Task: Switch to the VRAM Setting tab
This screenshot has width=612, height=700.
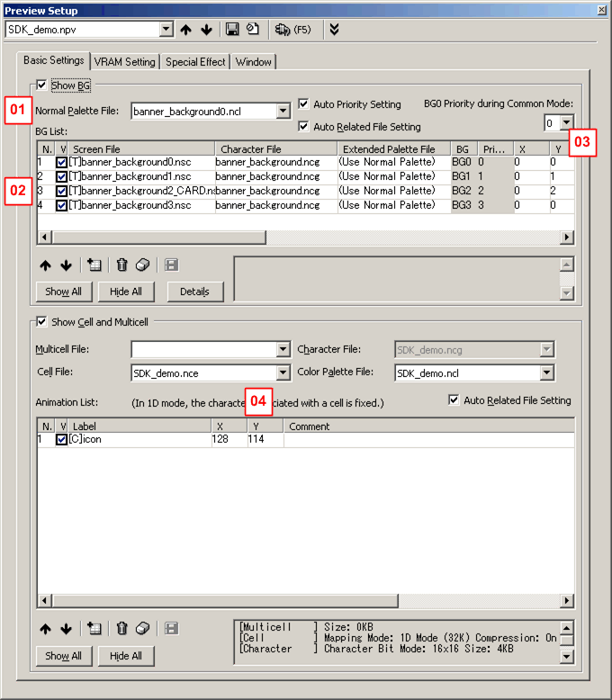Action: 125,62
